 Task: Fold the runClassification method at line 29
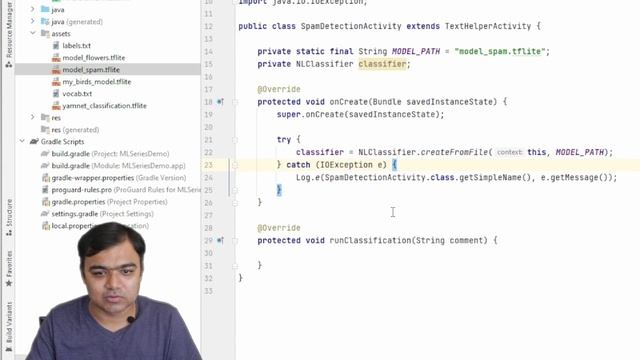[x=235, y=240]
